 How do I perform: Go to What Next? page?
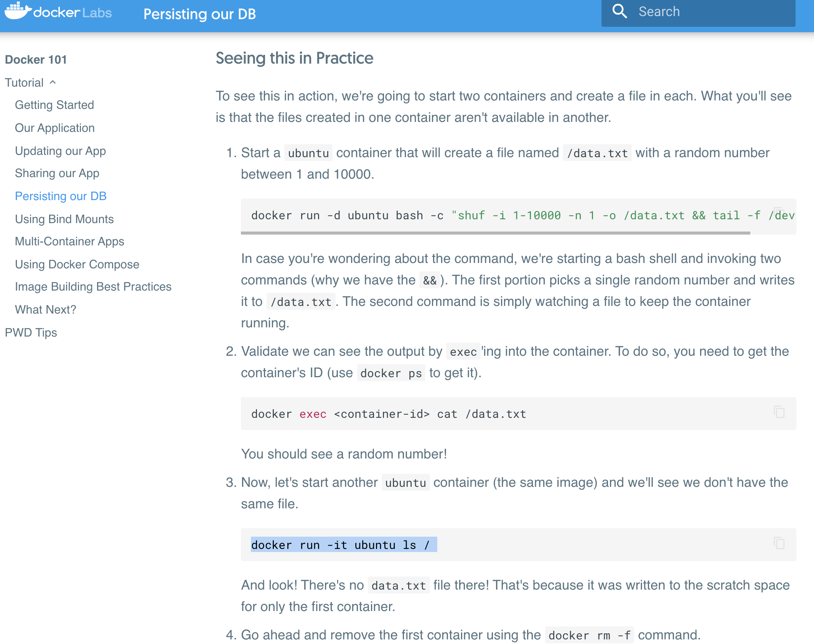[x=46, y=310]
